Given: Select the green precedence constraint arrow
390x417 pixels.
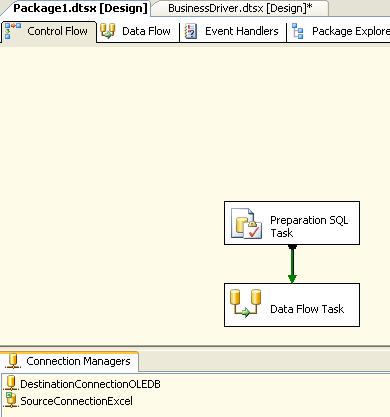Looking at the screenshot, I should tap(292, 264).
